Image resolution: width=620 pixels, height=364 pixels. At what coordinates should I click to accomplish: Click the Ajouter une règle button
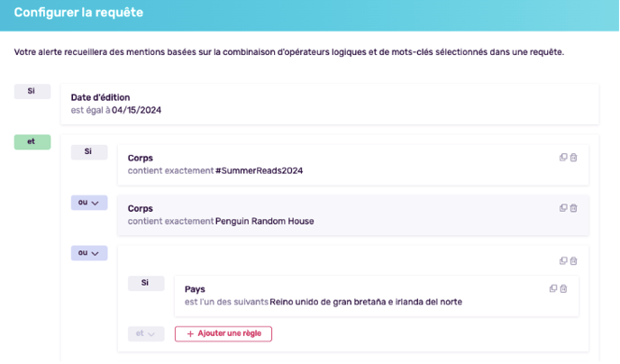pos(223,333)
